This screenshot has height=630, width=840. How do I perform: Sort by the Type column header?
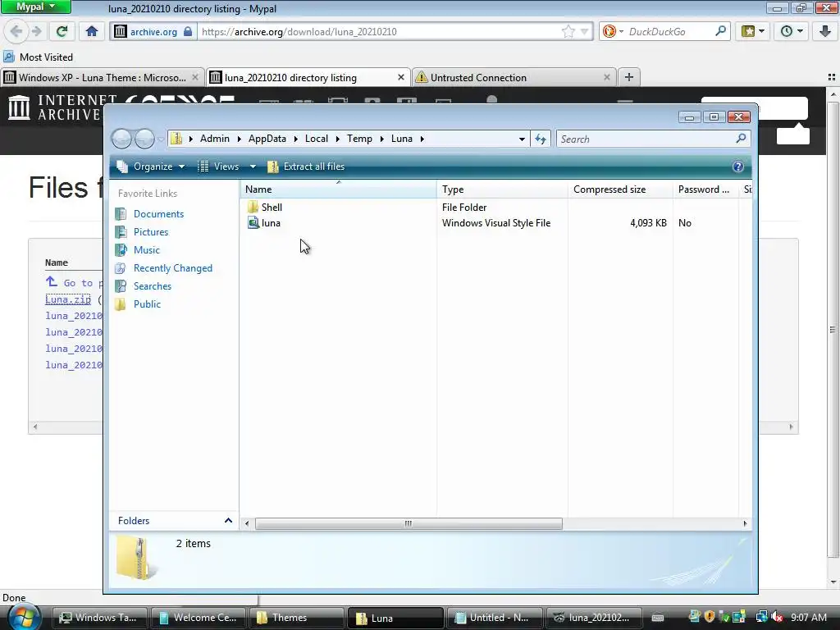(502, 189)
